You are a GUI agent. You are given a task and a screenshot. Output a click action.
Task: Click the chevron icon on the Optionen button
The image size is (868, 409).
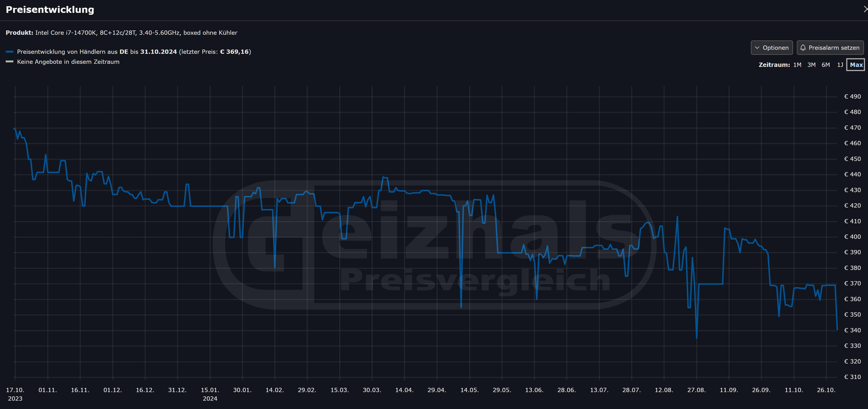[757, 48]
